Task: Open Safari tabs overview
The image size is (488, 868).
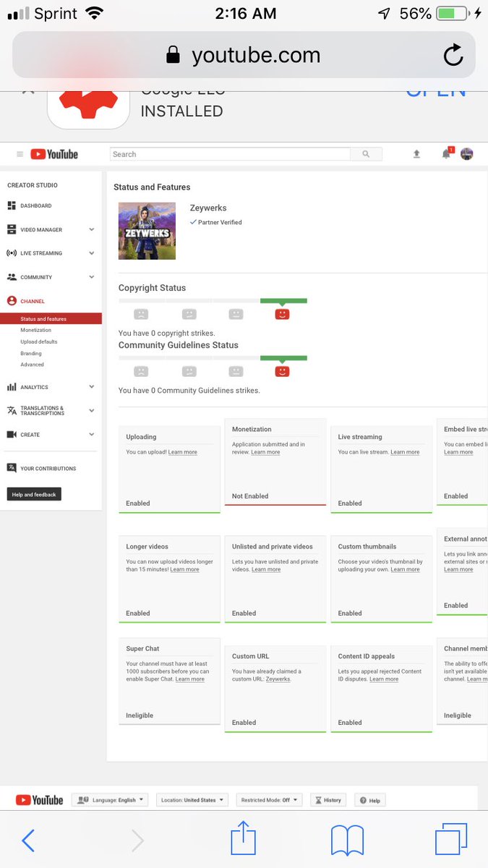Action: (x=451, y=840)
